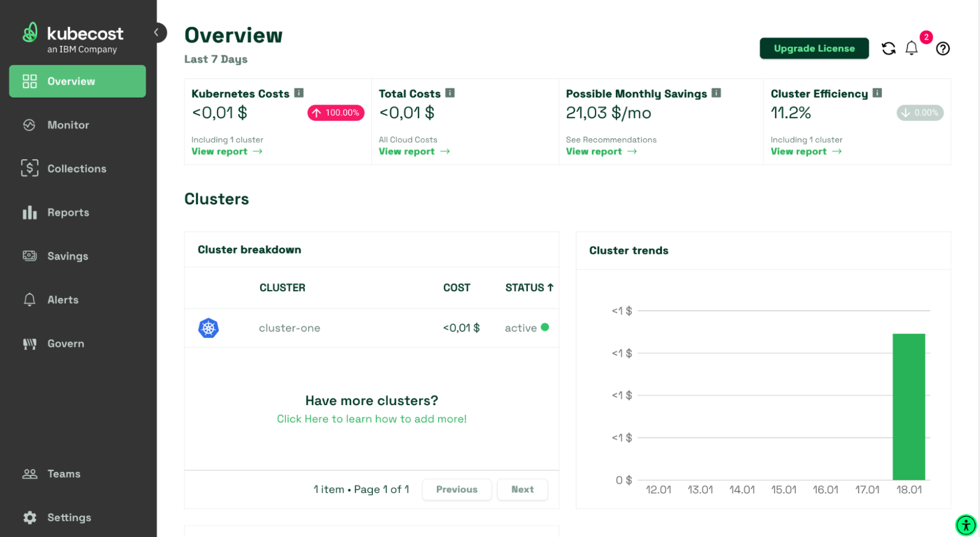This screenshot has width=980, height=537.
Task: Click the Reports bar chart icon
Action: [29, 213]
